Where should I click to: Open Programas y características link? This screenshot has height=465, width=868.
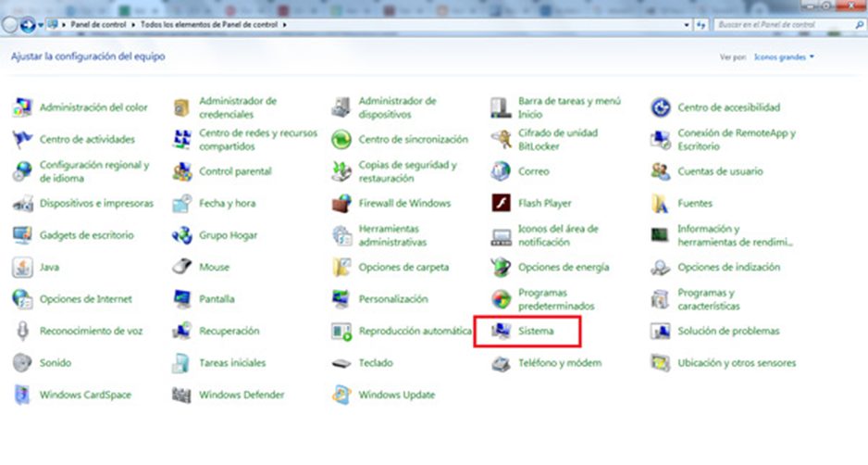[x=709, y=299]
